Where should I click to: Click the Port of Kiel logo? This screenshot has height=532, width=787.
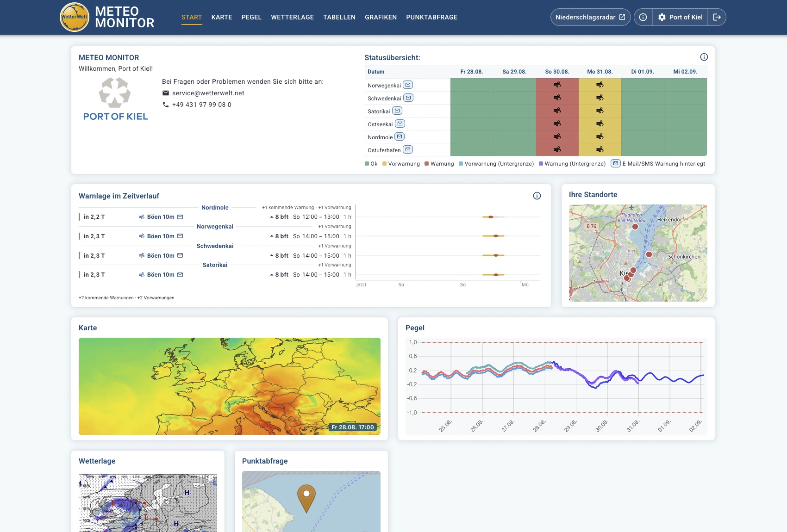tap(115, 99)
